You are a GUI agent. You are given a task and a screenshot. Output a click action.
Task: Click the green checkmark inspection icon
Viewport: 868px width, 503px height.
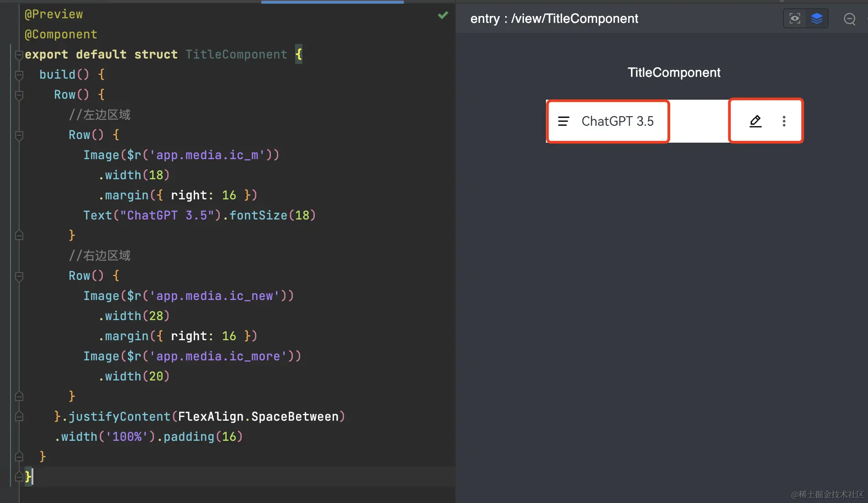[443, 15]
